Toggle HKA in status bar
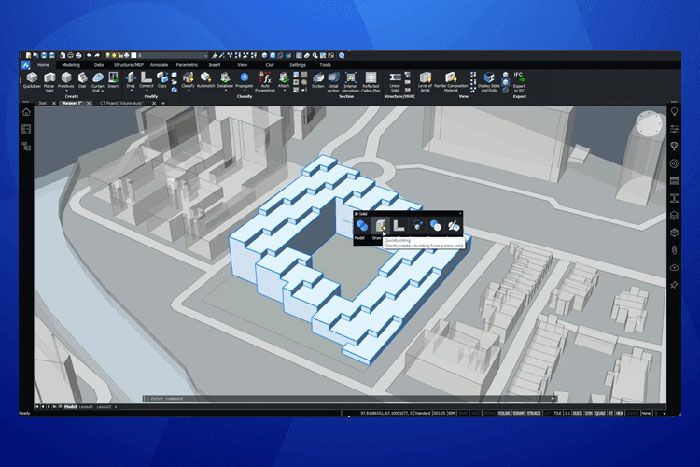This screenshot has height=467, width=700. (x=619, y=413)
